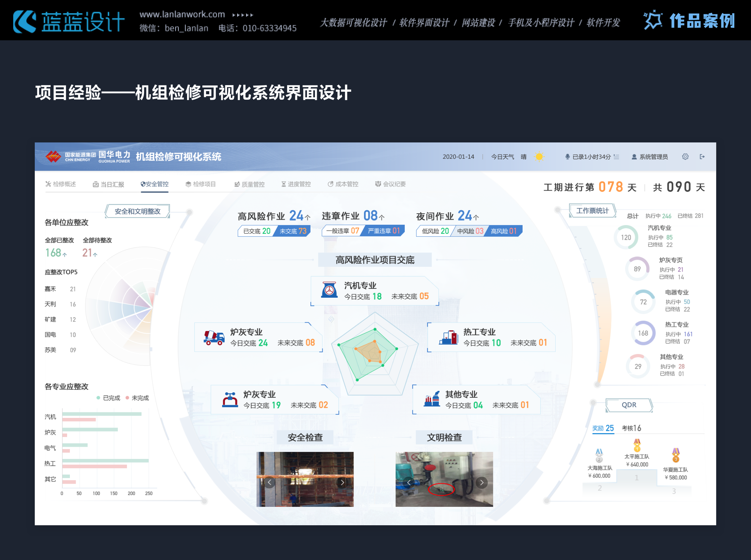Image resolution: width=751 pixels, height=560 pixels.
Task: Click the logout icon in header
Action: (702, 157)
